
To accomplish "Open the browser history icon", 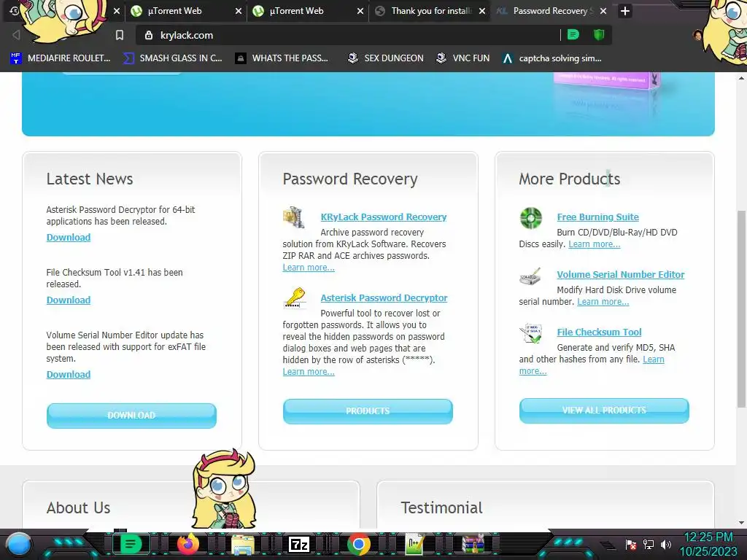I will click(14, 10).
